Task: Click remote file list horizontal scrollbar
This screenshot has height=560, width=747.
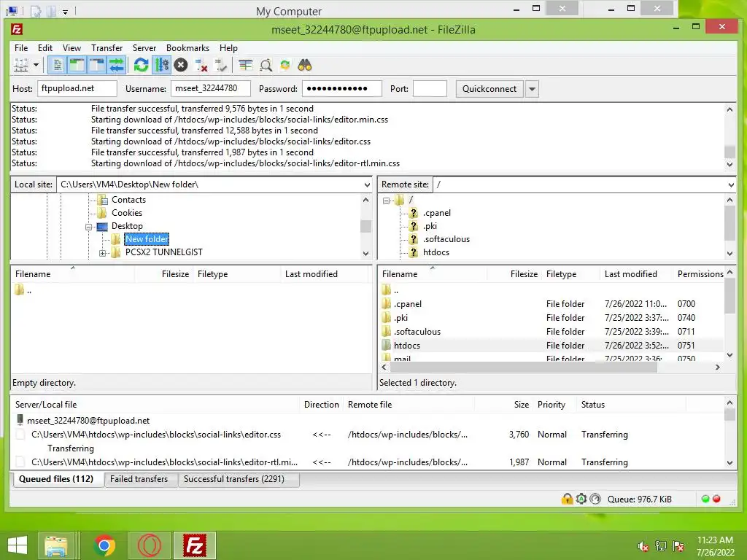Action: 523,367
